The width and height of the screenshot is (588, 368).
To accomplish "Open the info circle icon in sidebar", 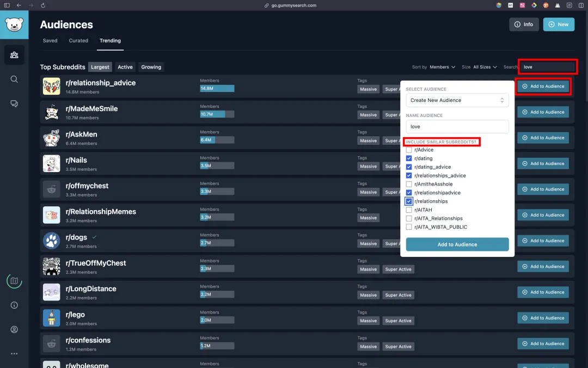I will click(14, 305).
